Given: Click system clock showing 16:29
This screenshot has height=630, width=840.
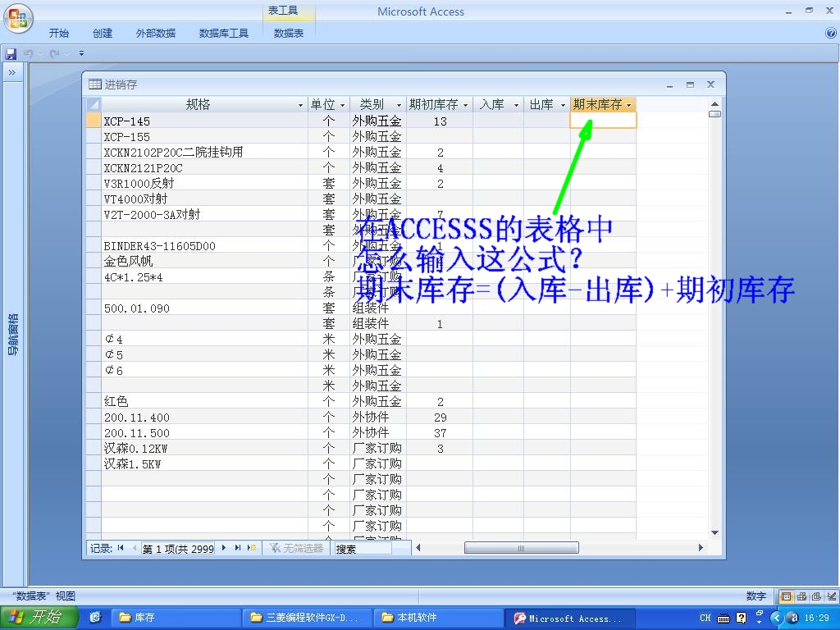Looking at the screenshot, I should click(816, 619).
